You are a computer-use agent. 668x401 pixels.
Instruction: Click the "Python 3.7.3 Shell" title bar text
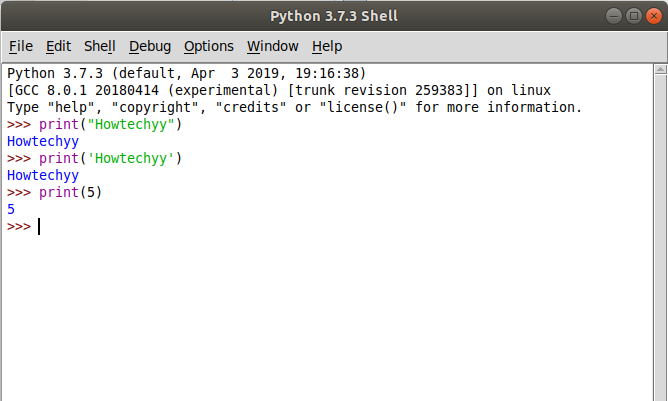pos(334,16)
